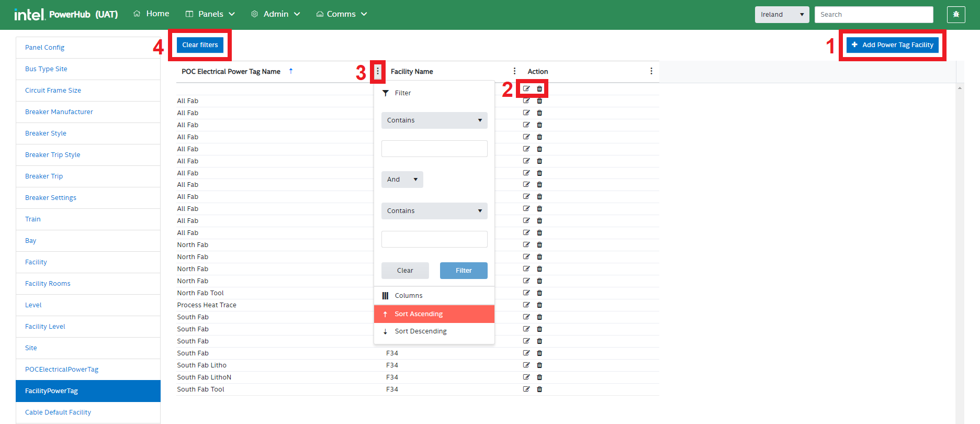The height and width of the screenshot is (424, 980).
Task: Open Facility Name column menu dots
Action: pyautogui.click(x=514, y=71)
